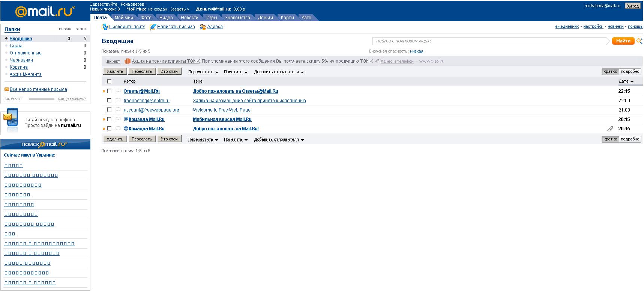The width and height of the screenshot is (644, 291).
Task: Click the magnifier icon beside Найти
Action: click(x=639, y=41)
